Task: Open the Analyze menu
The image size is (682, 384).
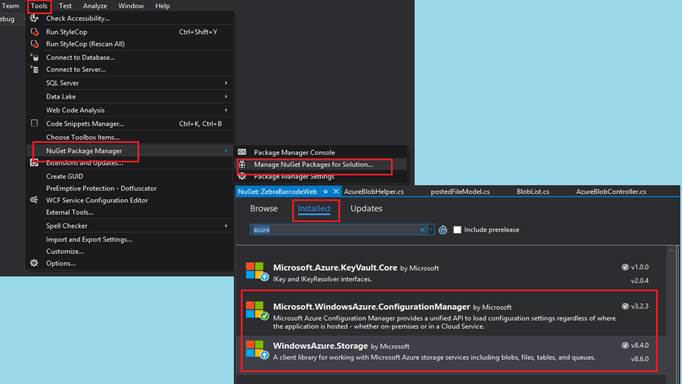Action: pos(95,6)
